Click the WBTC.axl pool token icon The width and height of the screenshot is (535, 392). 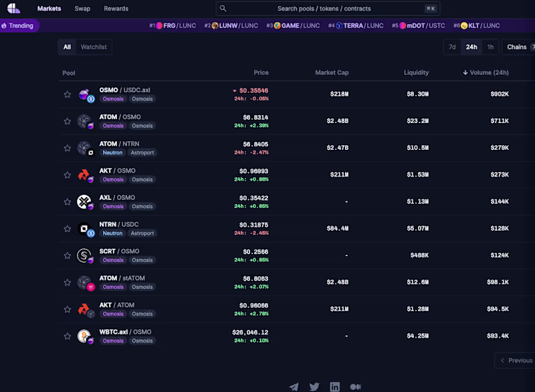click(85, 335)
